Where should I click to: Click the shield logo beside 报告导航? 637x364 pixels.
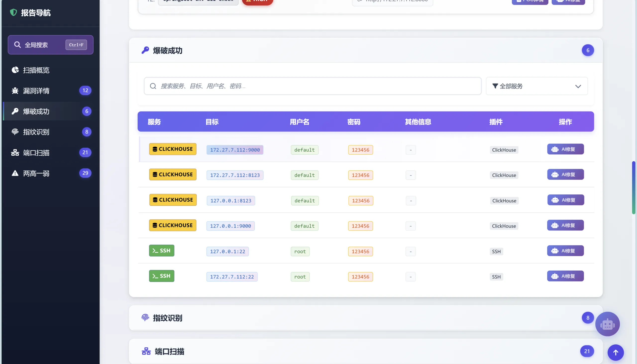pyautogui.click(x=13, y=12)
